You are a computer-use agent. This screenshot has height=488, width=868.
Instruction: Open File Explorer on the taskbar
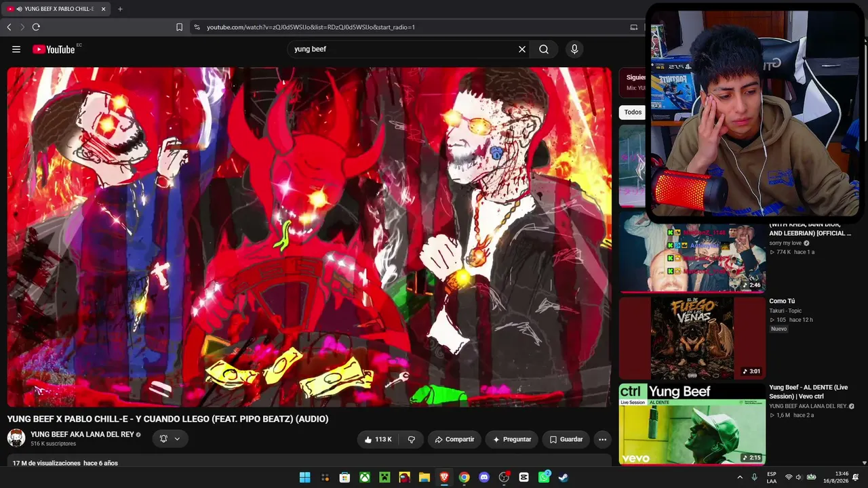point(425,477)
